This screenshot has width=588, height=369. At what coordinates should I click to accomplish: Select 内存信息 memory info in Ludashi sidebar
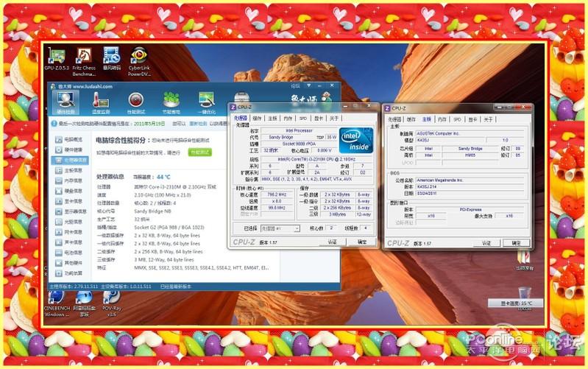(x=69, y=180)
